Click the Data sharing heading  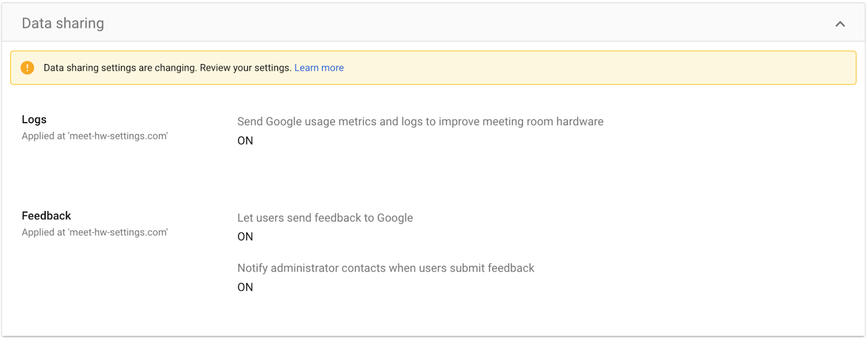coord(63,23)
